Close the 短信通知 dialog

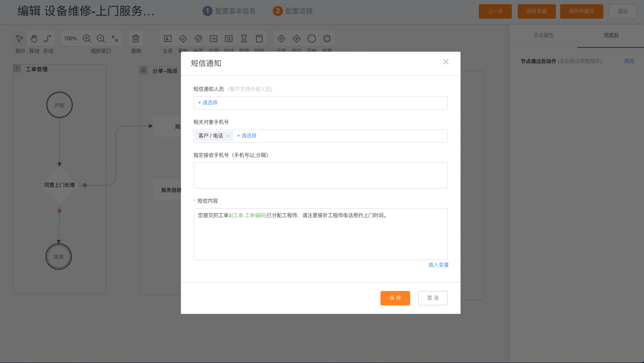pos(446,62)
